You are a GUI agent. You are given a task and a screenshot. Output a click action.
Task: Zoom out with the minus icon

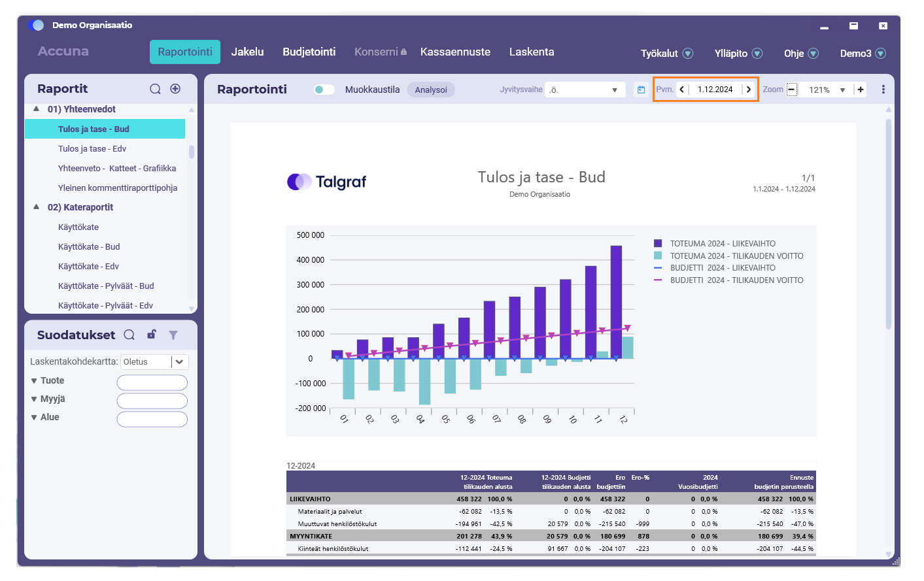click(x=791, y=90)
